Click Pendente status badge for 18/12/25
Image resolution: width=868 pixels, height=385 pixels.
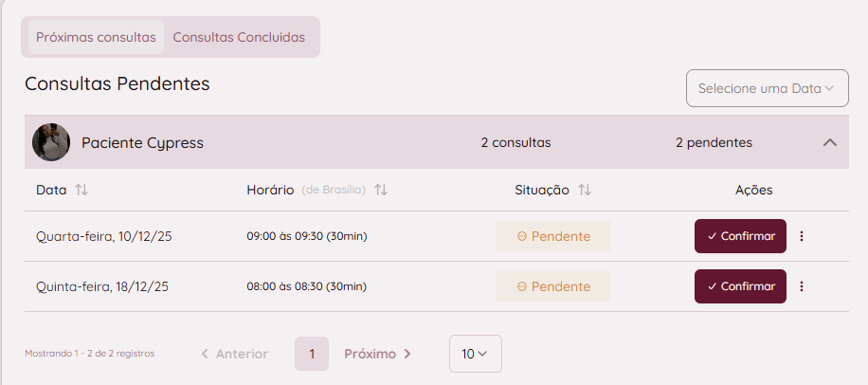pos(553,286)
